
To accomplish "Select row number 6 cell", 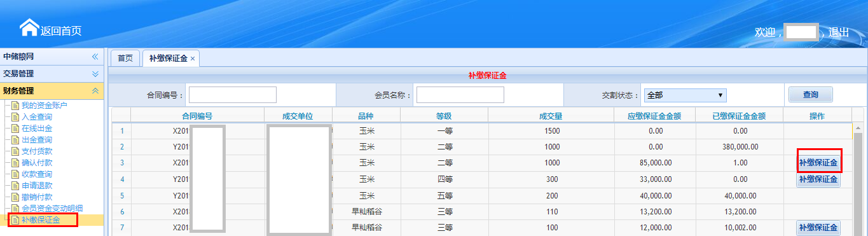I will click(x=121, y=212).
